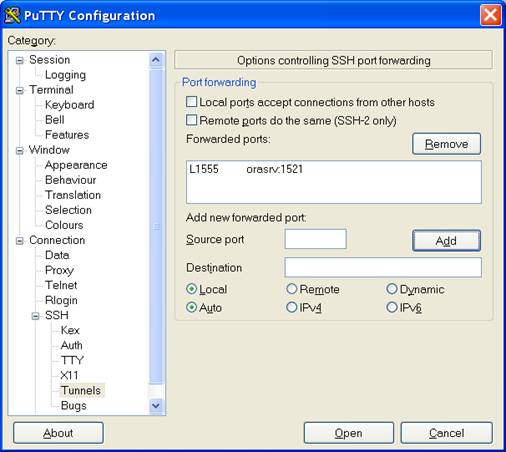Select the Tunnels category
506x452 pixels.
pos(81,390)
